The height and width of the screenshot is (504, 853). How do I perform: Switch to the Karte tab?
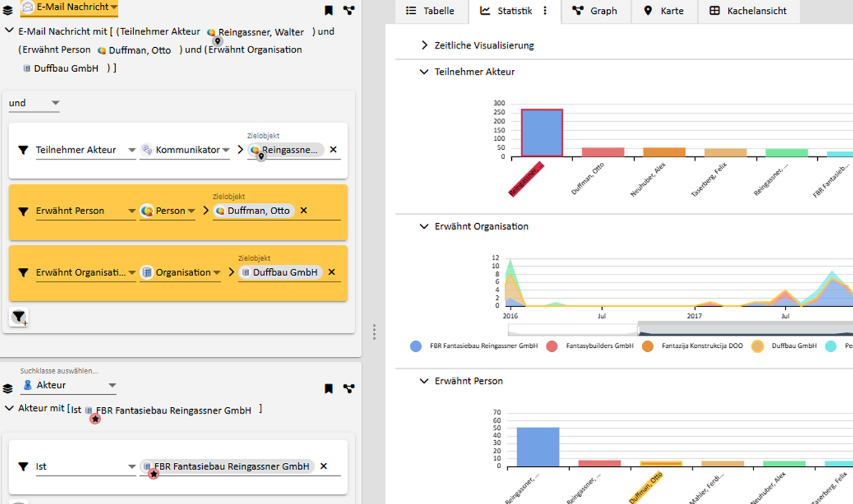pos(664,11)
